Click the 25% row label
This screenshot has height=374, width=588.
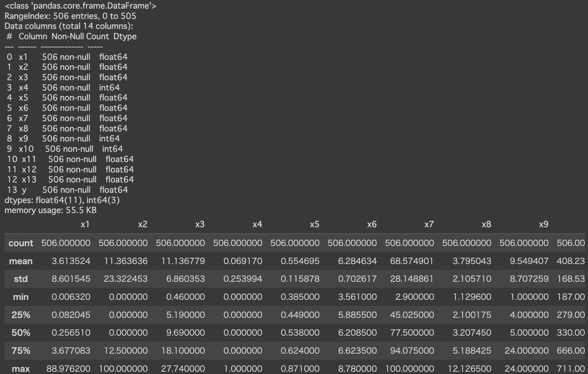[21, 315]
